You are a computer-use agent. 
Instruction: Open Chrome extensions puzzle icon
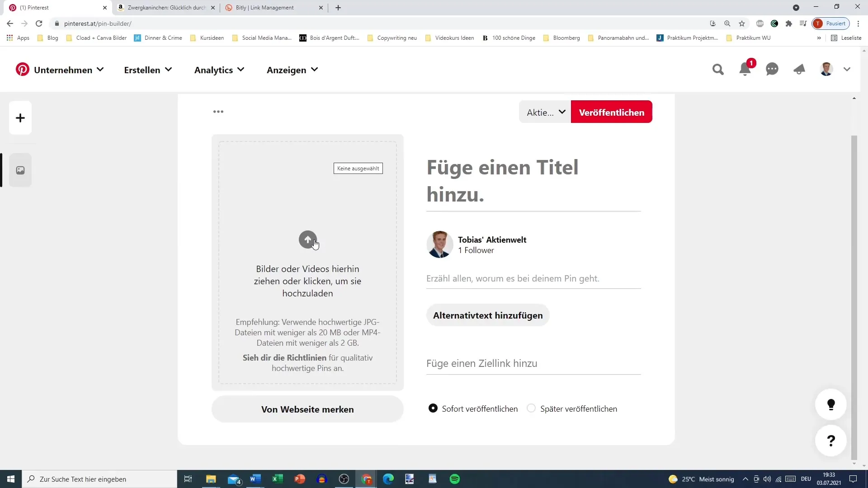[x=789, y=23]
